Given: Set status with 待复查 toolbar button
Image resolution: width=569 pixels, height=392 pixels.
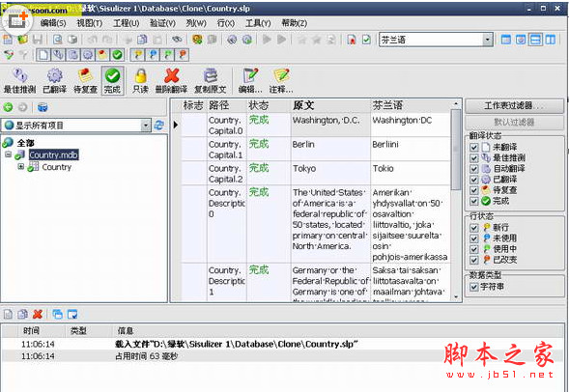Looking at the screenshot, I should pyautogui.click(x=86, y=80).
